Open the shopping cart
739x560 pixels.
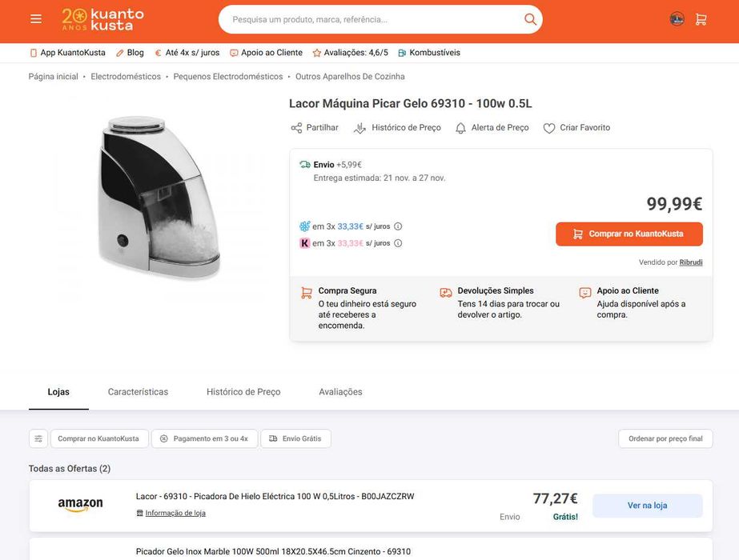tap(701, 19)
